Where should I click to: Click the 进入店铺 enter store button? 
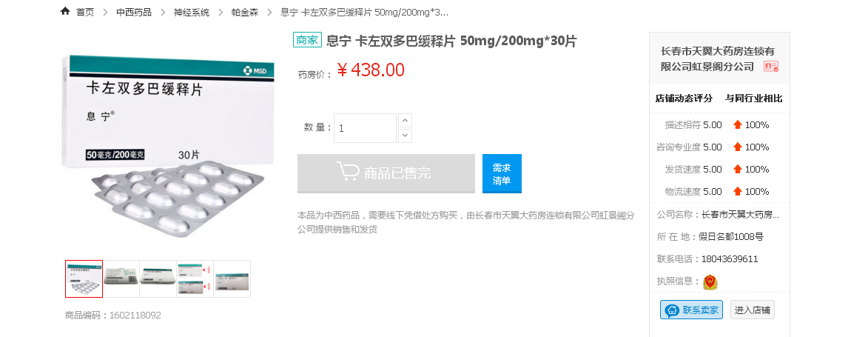tap(753, 310)
